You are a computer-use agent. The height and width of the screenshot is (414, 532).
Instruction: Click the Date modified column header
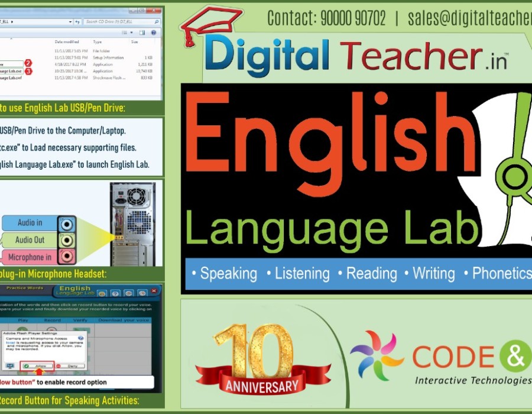(x=67, y=42)
